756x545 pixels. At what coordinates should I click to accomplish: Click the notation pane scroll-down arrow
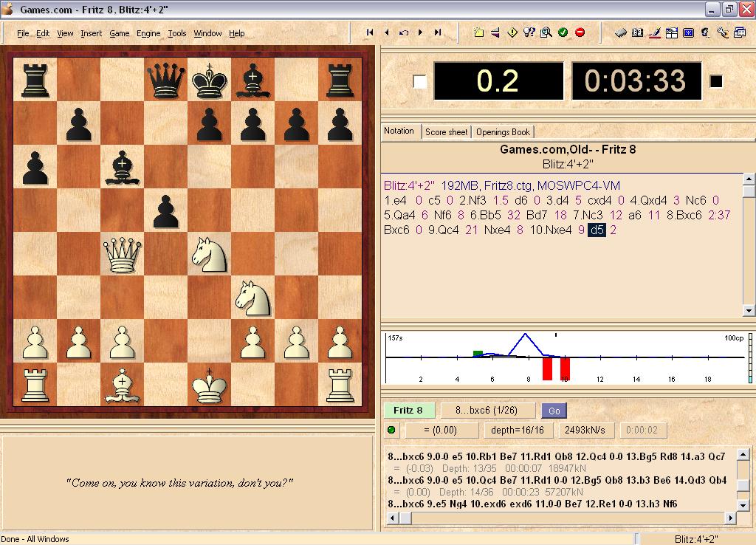click(x=749, y=311)
